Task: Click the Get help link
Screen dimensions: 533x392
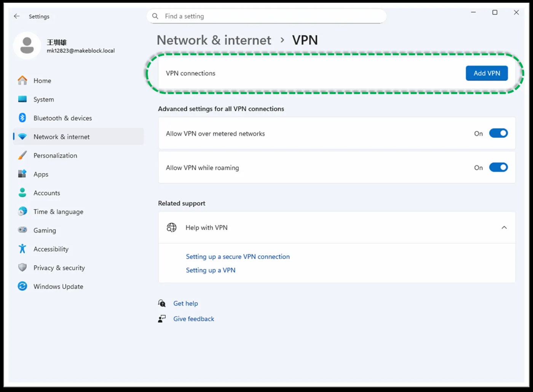Action: 185,303
